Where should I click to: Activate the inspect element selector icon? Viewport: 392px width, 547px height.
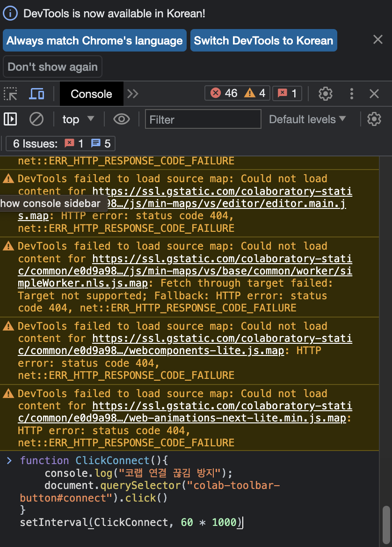10,94
